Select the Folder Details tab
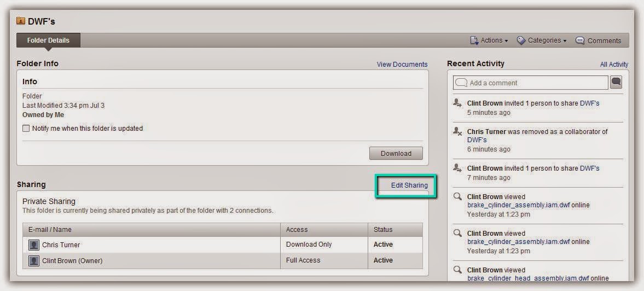 [x=49, y=40]
